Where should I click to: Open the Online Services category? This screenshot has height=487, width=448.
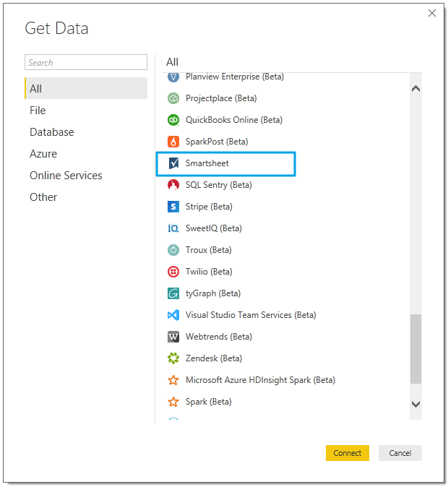tap(66, 176)
